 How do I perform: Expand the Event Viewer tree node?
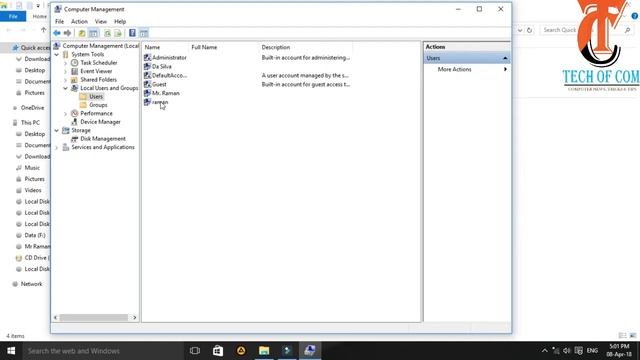(x=65, y=71)
